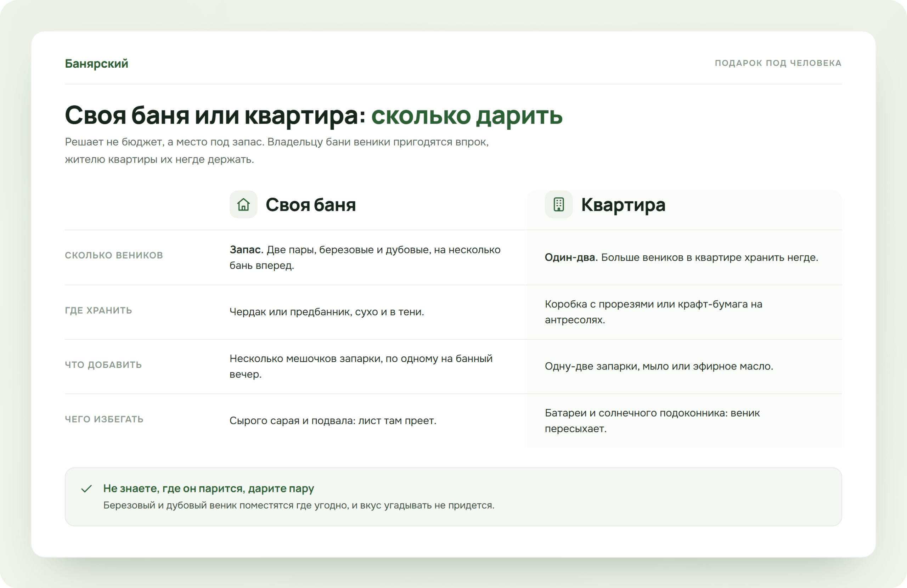
Task: Click the house icon beside Своя баня
Action: pyautogui.click(x=243, y=205)
